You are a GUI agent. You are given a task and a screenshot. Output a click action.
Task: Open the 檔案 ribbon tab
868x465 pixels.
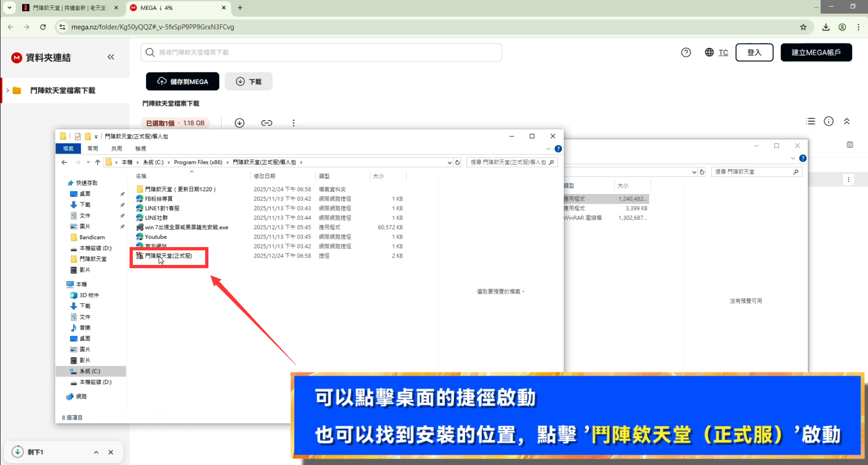click(69, 149)
